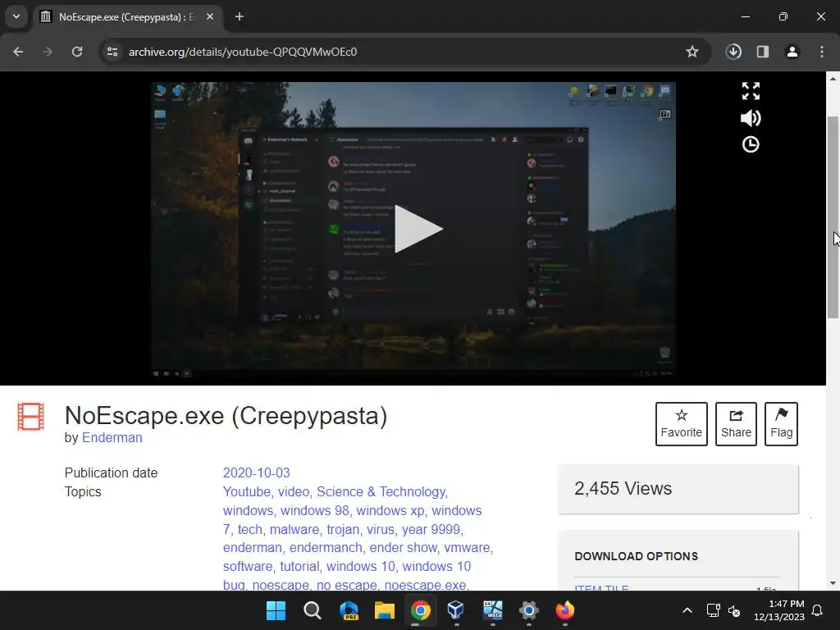This screenshot has width=840, height=630.
Task: Open taskbar Search magnifier
Action: 312,610
